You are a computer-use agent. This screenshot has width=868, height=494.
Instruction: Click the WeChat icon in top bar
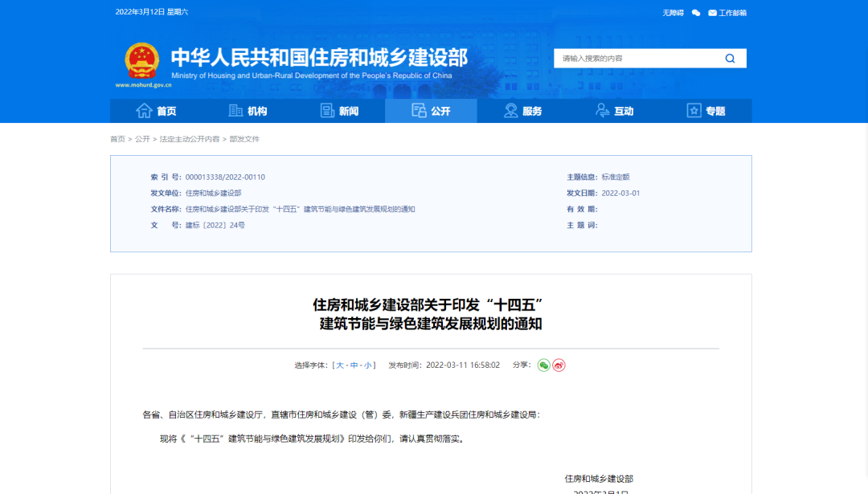click(x=696, y=13)
